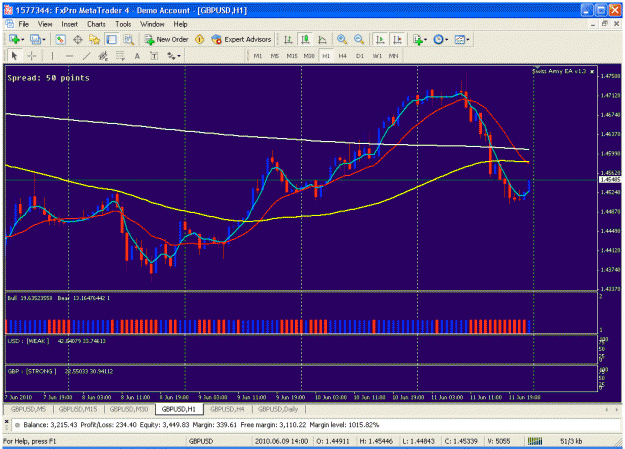
Task: Click the chart shift triangle marker
Action: 537,67
